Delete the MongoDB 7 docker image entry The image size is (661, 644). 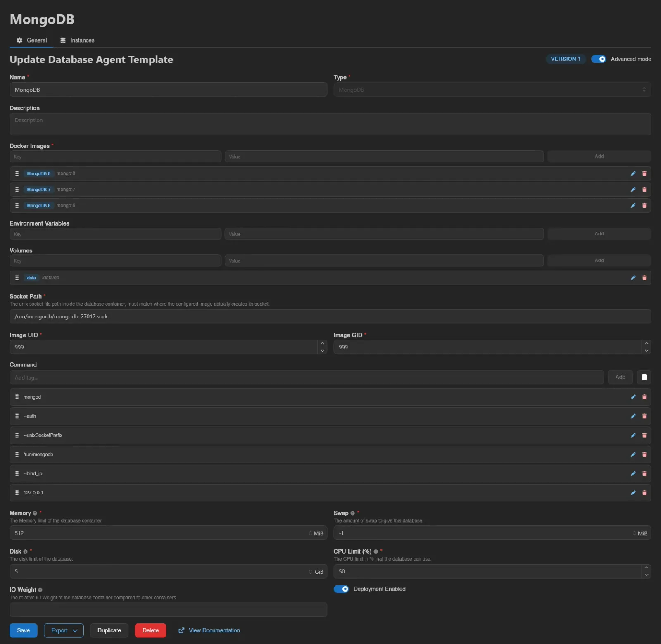[644, 190]
